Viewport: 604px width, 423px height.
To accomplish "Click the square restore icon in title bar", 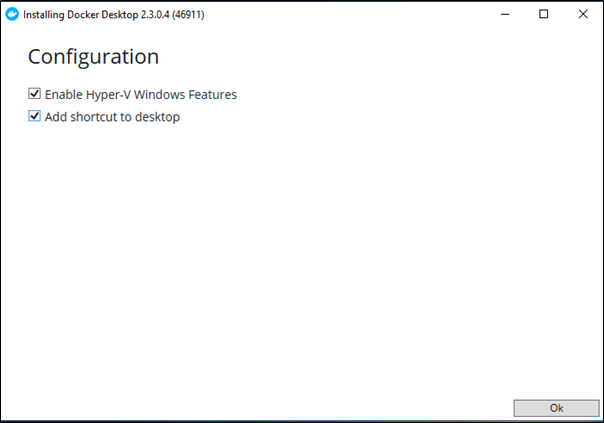I will click(x=544, y=14).
